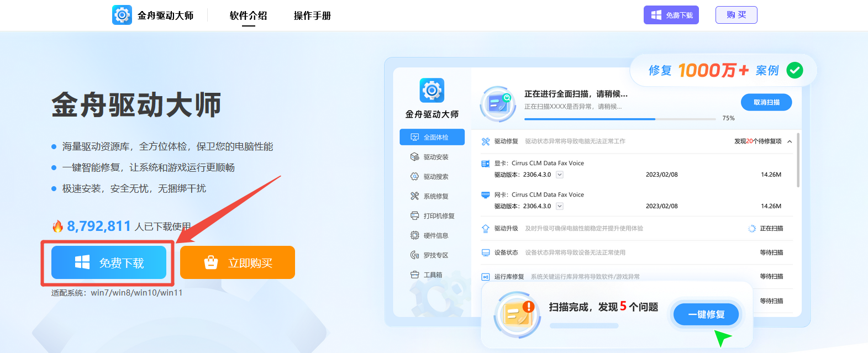Image resolution: width=868 pixels, height=353 pixels.
Task: Click the 取消扫描 button
Action: click(x=766, y=102)
